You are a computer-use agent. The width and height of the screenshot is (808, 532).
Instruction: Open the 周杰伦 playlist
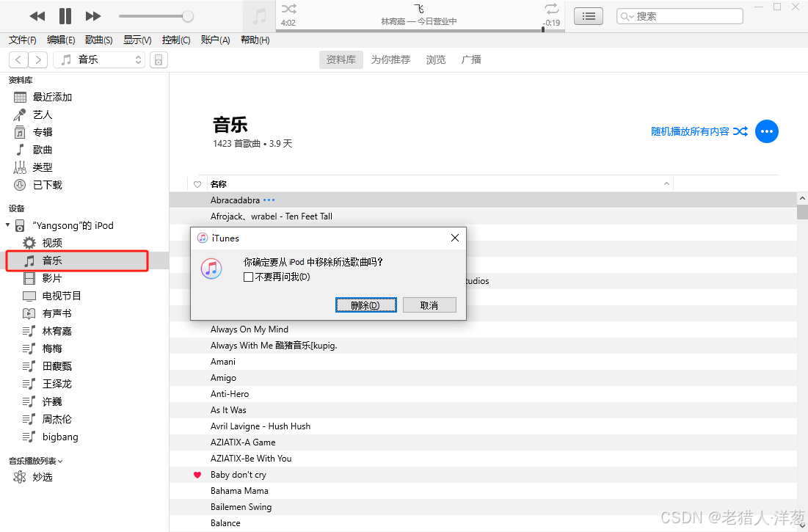tap(57, 419)
